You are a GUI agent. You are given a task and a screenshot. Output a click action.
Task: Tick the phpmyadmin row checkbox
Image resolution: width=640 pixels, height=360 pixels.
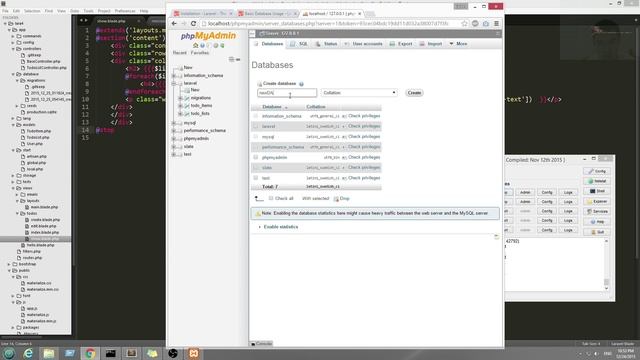click(256, 157)
